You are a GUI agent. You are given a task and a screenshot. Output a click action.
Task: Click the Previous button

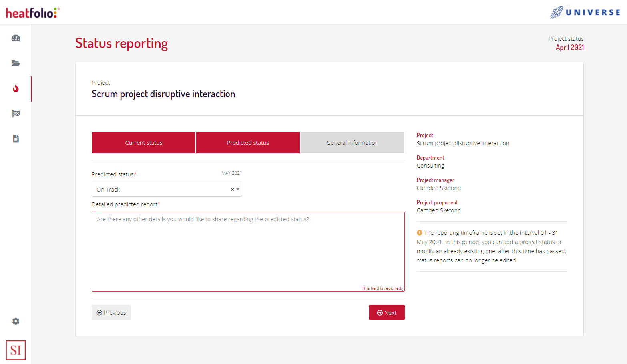coord(111,312)
